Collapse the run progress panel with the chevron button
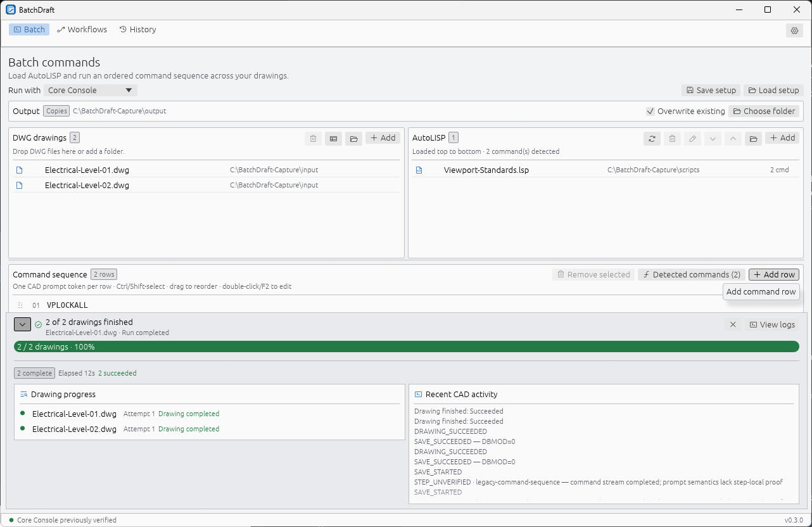Image resolution: width=812 pixels, height=527 pixels. 22,324
